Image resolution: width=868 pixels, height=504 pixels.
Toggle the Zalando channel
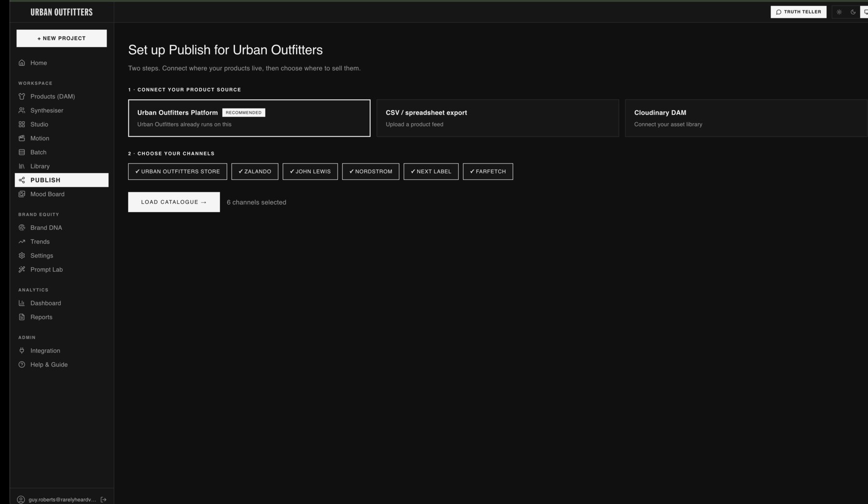coord(255,172)
